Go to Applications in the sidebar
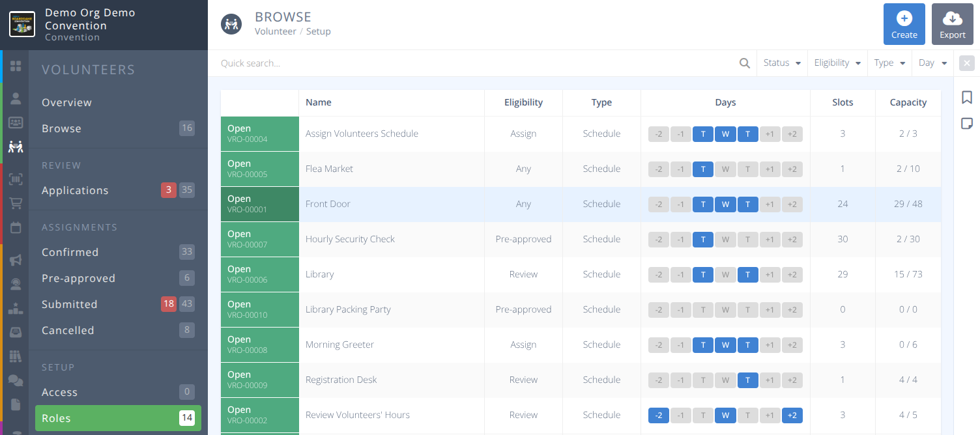Screen dimensions: 980x435 coord(75,190)
